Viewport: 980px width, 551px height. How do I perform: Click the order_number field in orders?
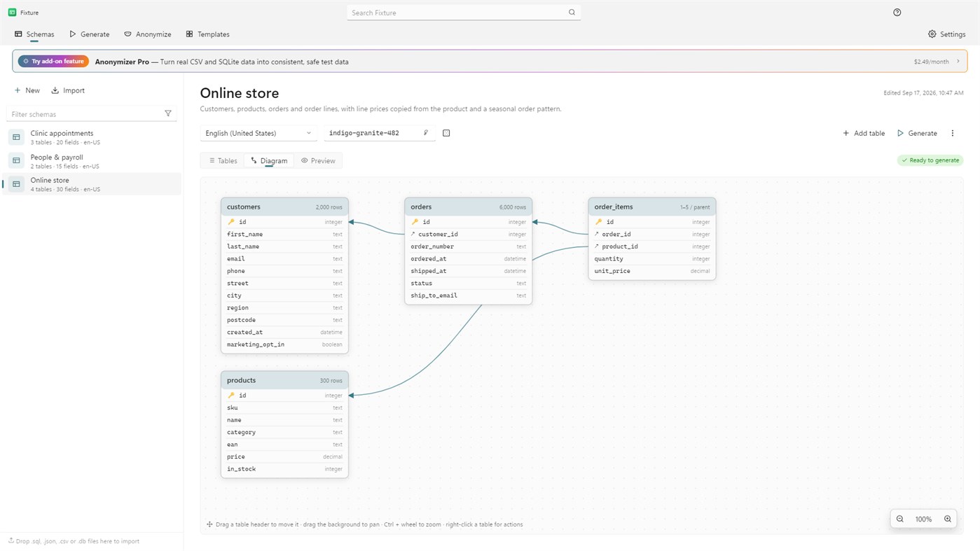click(x=468, y=246)
